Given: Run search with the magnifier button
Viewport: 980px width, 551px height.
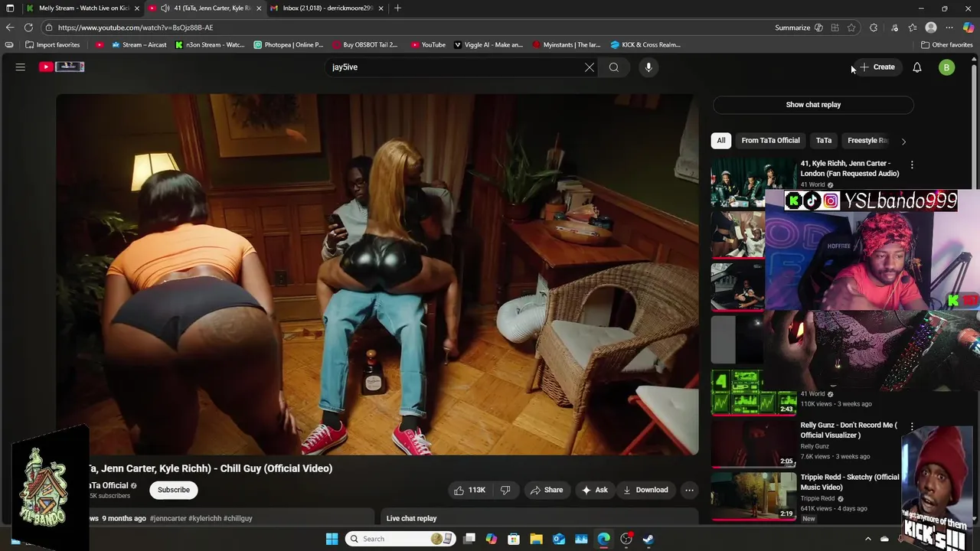Looking at the screenshot, I should point(614,67).
